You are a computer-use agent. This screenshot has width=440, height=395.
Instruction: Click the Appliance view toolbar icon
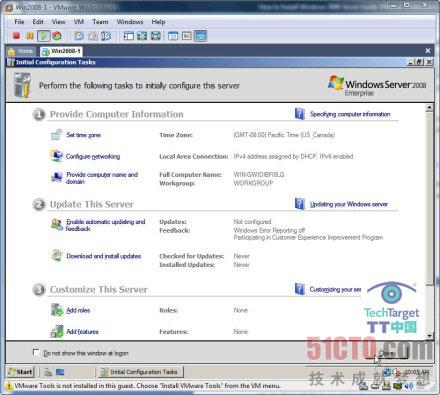point(187,36)
